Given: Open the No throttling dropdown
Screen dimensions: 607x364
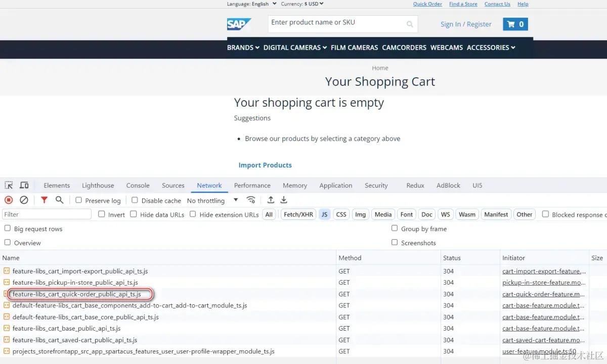Looking at the screenshot, I should pos(212,201).
